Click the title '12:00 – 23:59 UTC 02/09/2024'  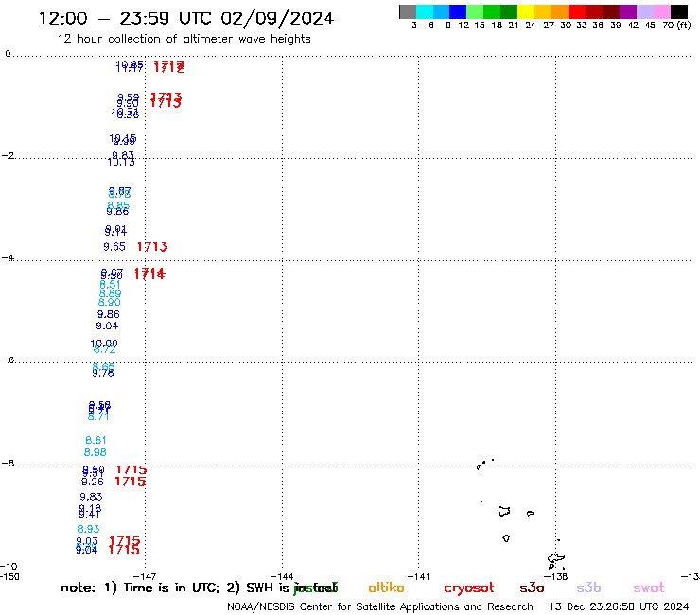[186, 18]
